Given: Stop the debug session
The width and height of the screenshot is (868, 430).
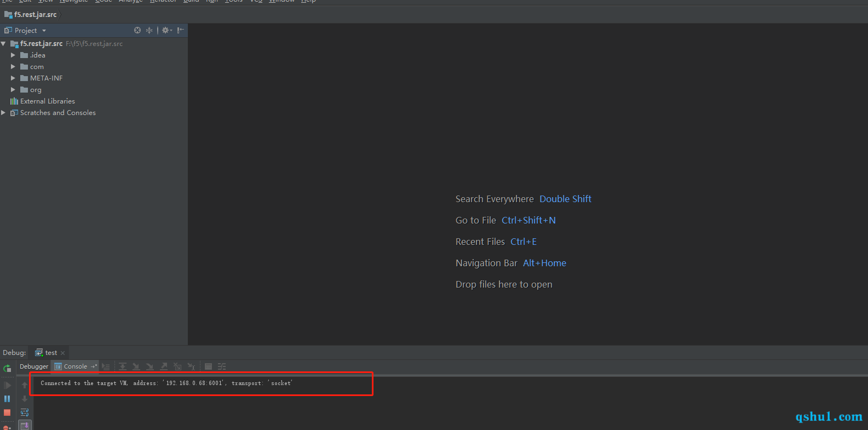Looking at the screenshot, I should (7, 412).
